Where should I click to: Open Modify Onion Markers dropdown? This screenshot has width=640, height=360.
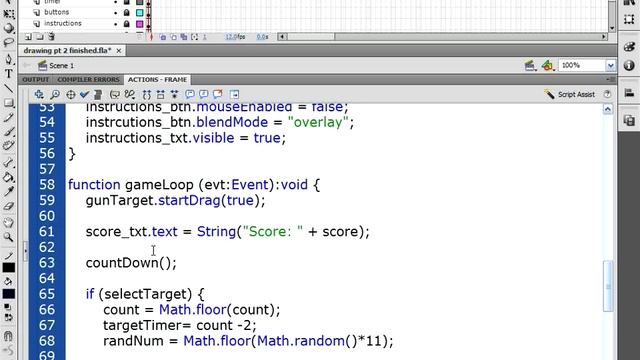[x=195, y=37]
